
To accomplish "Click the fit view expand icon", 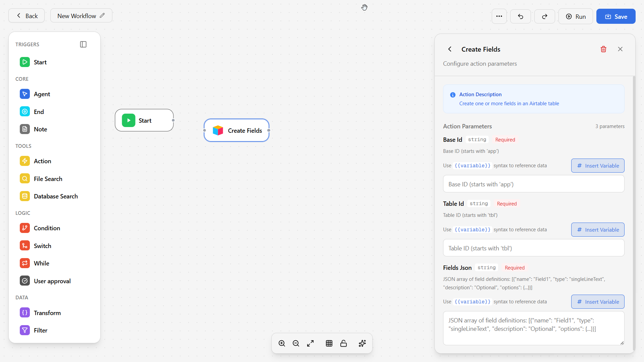I will (310, 343).
